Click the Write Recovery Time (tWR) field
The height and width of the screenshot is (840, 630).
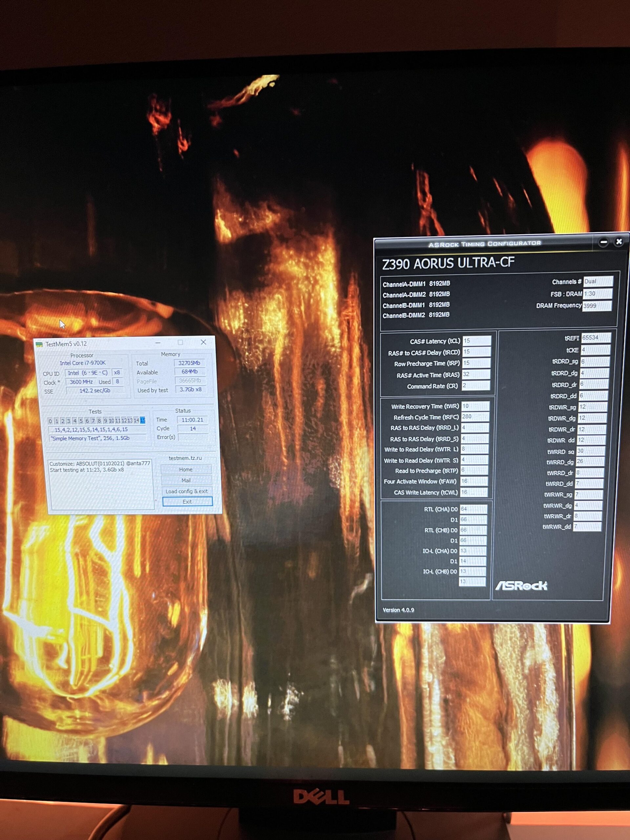click(475, 406)
